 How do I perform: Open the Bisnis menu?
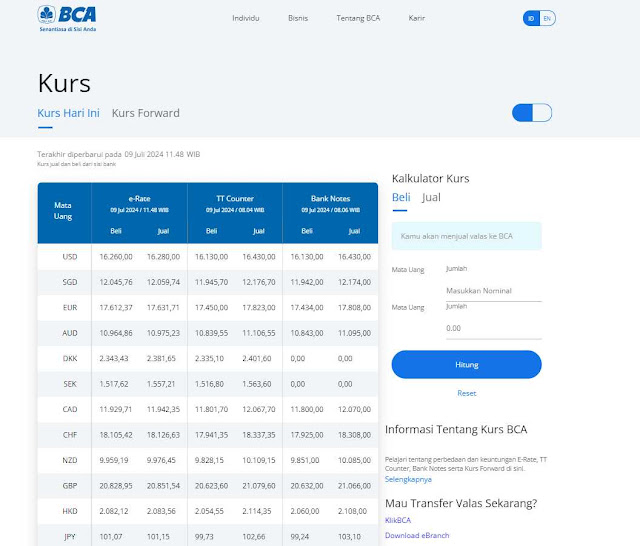(298, 18)
